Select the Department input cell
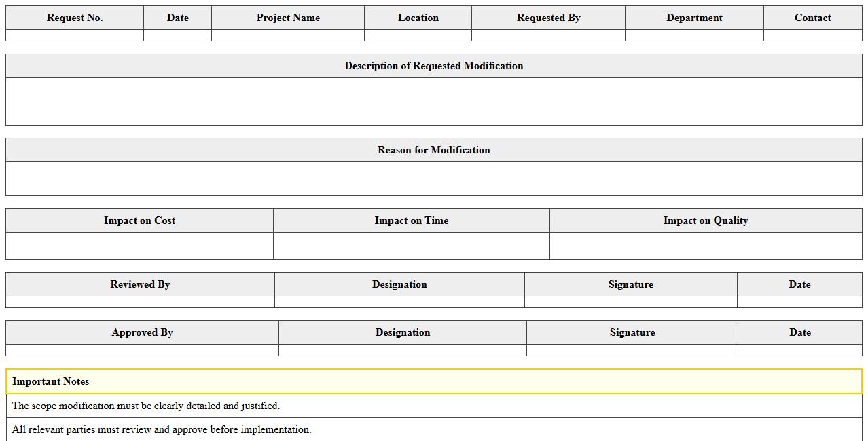 coord(694,33)
